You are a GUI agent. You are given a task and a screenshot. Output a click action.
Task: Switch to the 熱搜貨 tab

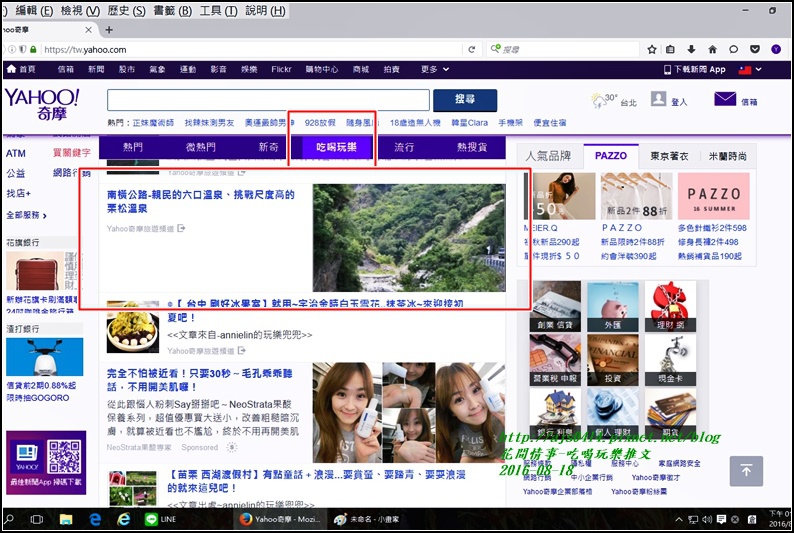pyautogui.click(x=472, y=147)
